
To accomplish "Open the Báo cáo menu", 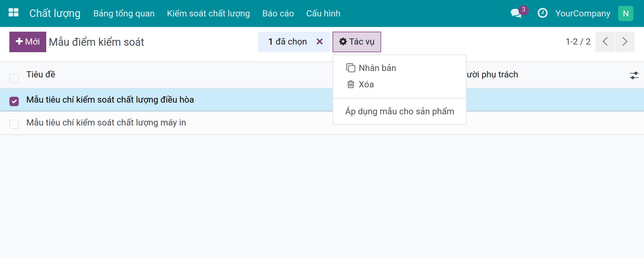I will (278, 13).
